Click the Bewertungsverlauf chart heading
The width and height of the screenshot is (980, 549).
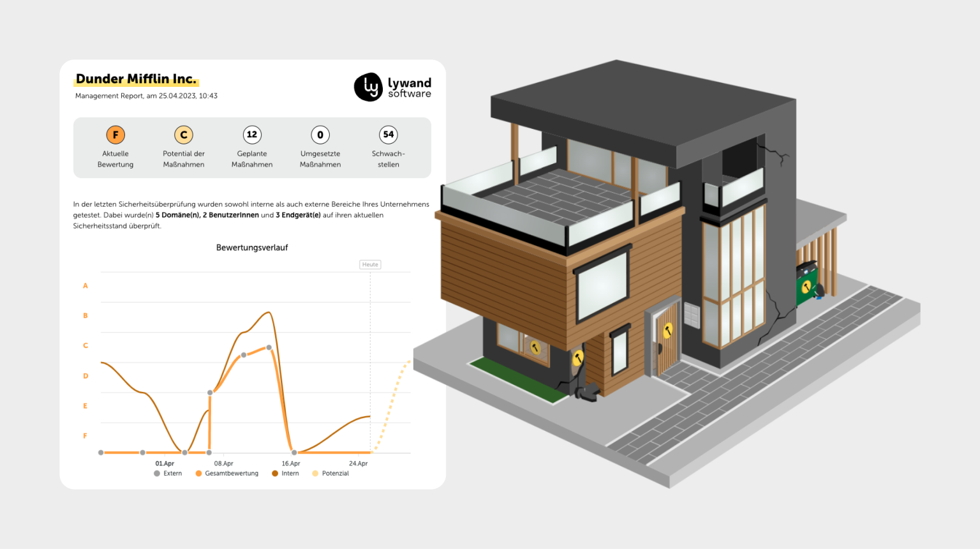(x=252, y=248)
